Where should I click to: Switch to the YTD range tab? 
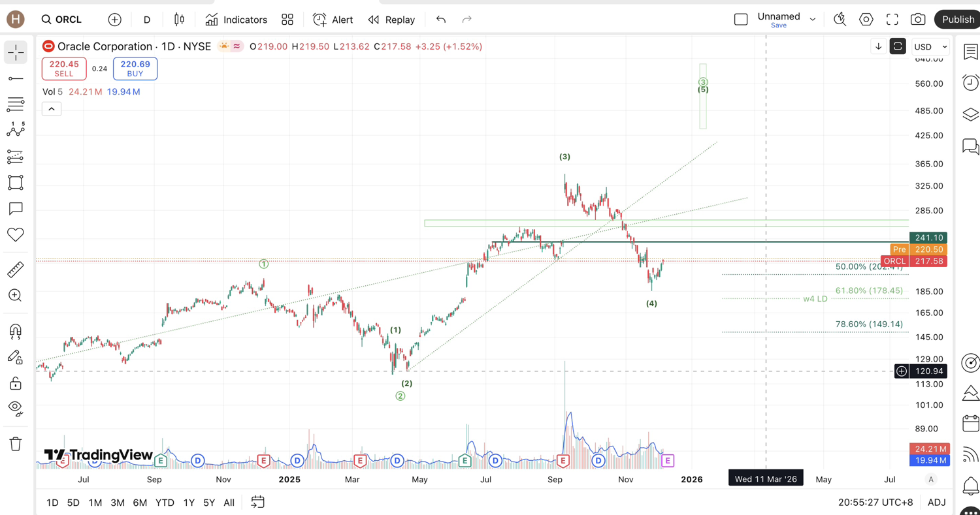[x=165, y=503]
